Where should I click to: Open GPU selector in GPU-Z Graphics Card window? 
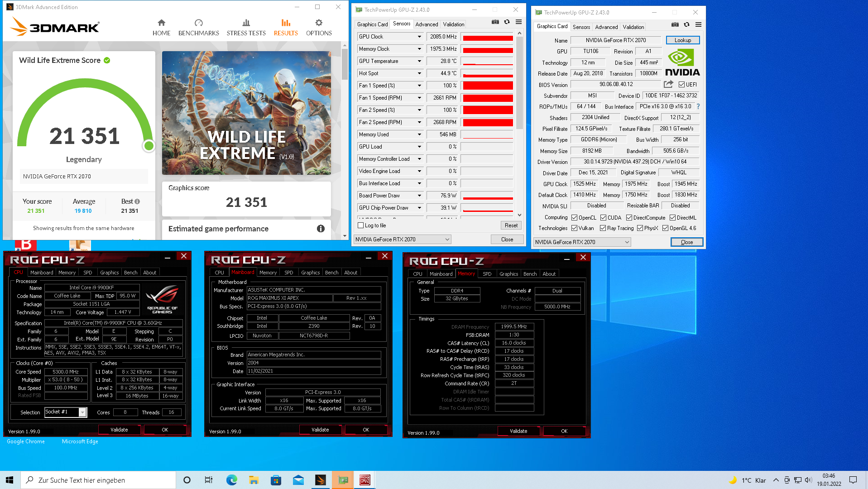click(582, 242)
